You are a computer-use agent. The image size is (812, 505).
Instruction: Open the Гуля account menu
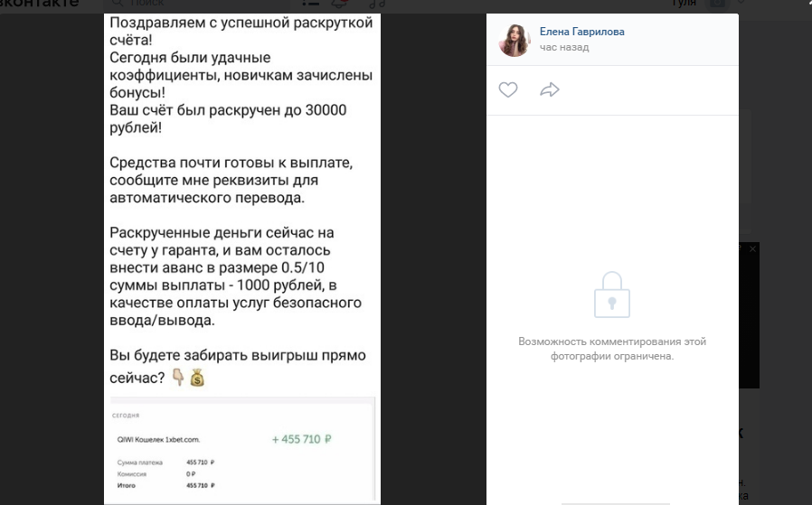684,3
